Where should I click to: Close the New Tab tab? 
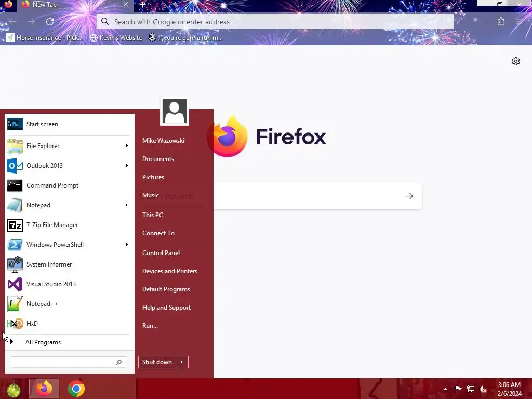pyautogui.click(x=126, y=4)
